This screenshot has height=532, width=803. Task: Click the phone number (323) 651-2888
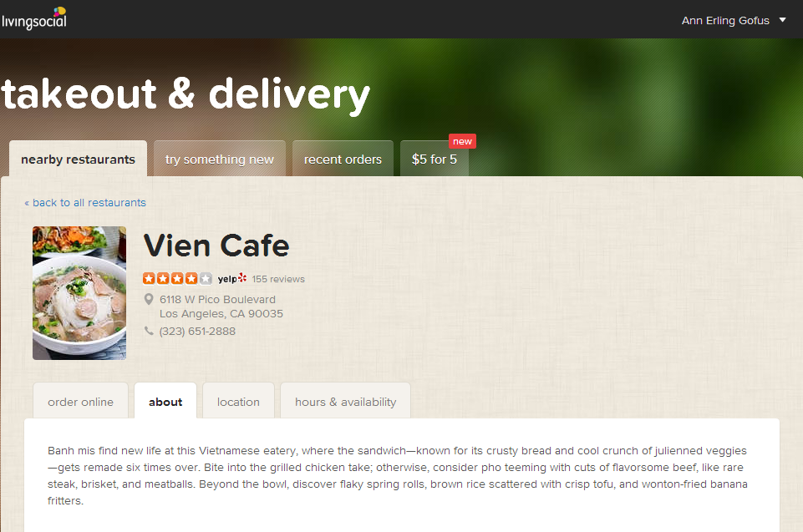tap(197, 332)
